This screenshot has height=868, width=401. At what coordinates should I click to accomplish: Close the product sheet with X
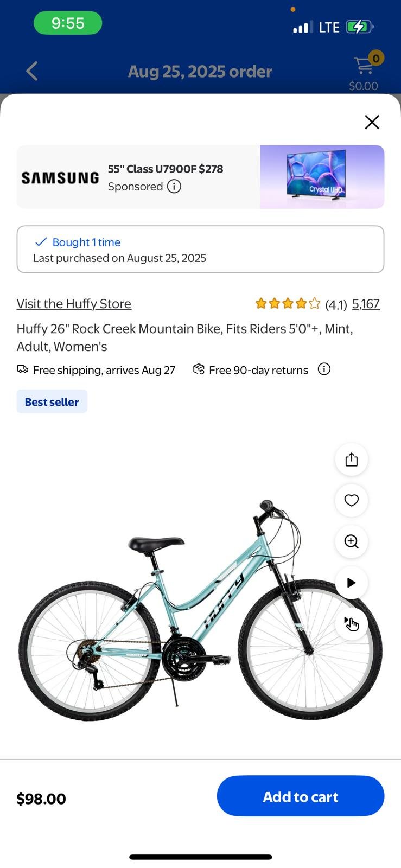[x=372, y=122]
